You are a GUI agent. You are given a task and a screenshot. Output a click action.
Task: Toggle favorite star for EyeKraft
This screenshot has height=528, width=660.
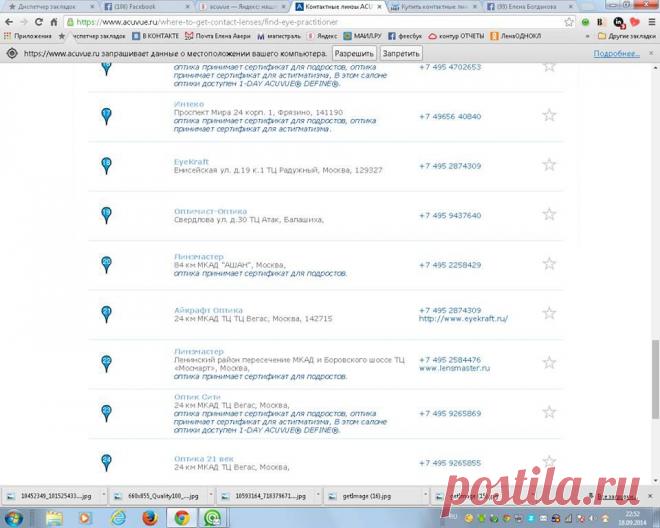point(549,165)
